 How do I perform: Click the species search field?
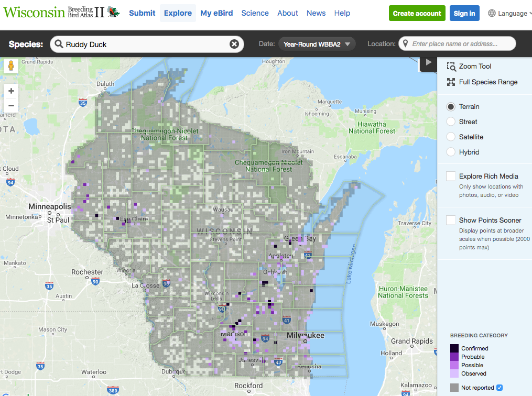click(x=147, y=44)
